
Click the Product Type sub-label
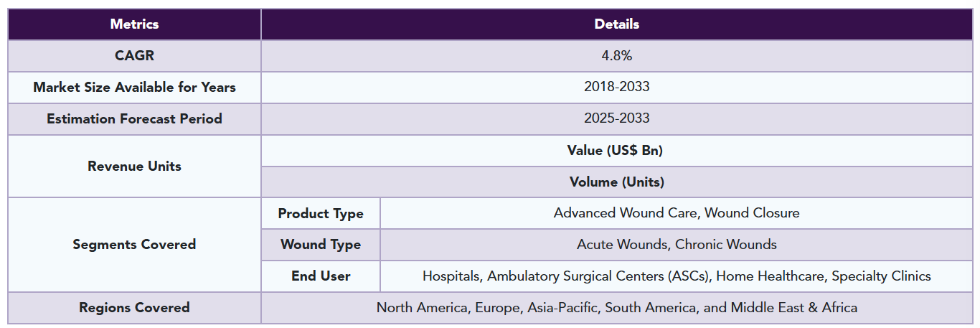321,213
